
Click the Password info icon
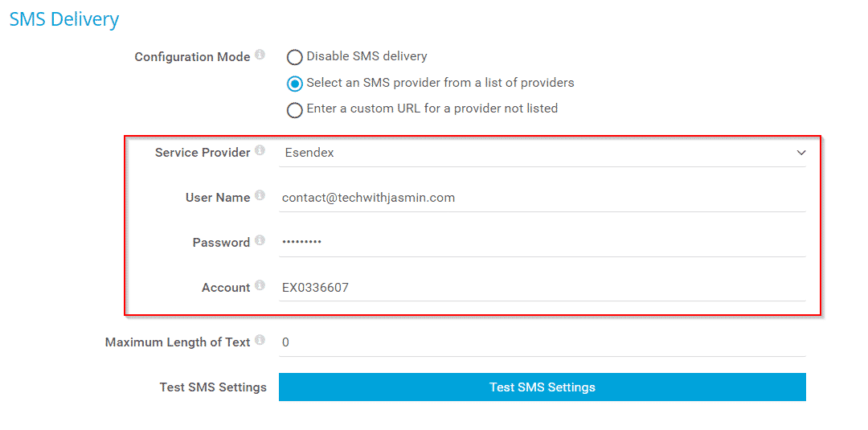pos(260,240)
